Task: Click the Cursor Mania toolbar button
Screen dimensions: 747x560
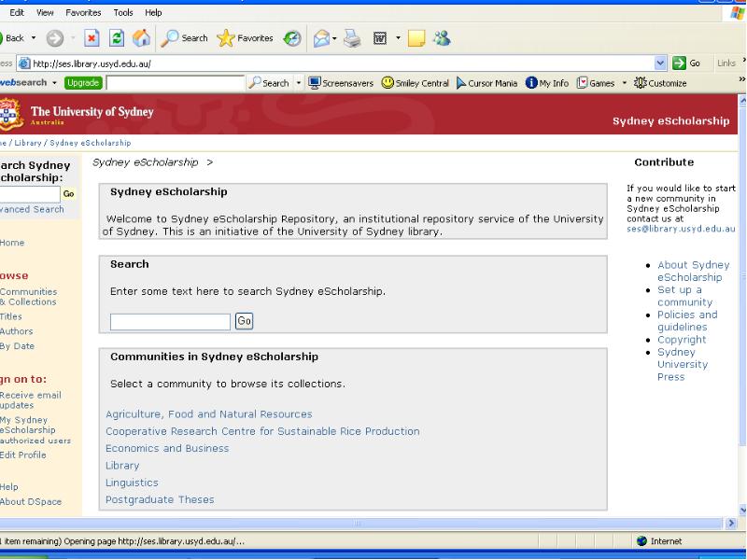Action: [x=486, y=83]
